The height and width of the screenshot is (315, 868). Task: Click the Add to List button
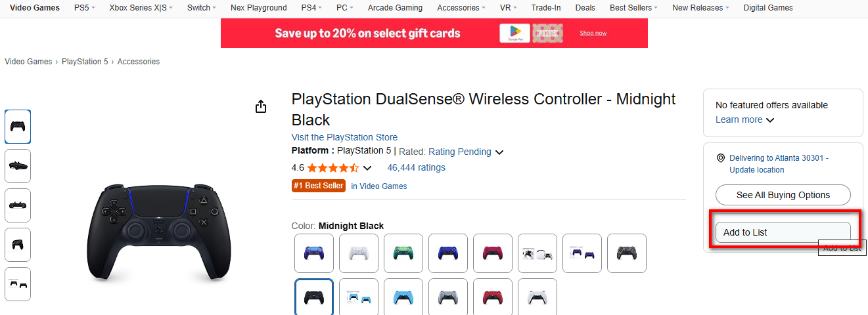click(783, 232)
